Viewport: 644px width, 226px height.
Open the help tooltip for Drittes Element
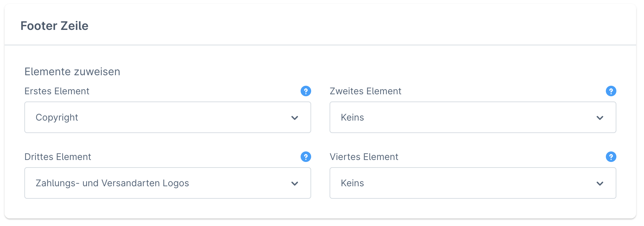tap(306, 157)
